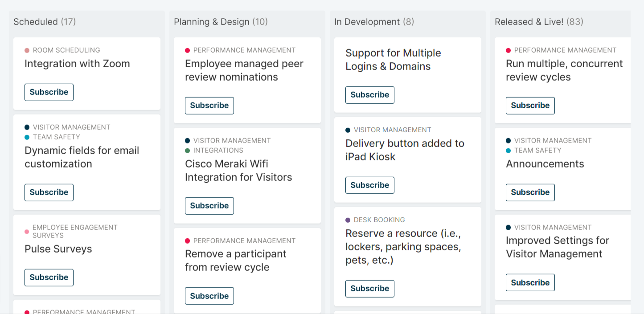Click the red dot on concurrent review cycles card
644x314 pixels.
pyautogui.click(x=509, y=50)
